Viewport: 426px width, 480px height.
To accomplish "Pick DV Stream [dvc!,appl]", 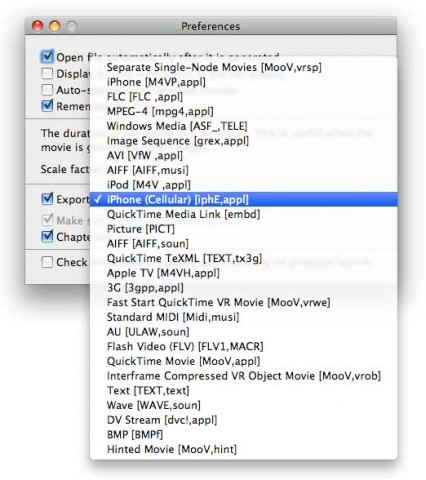I will [x=243, y=420].
